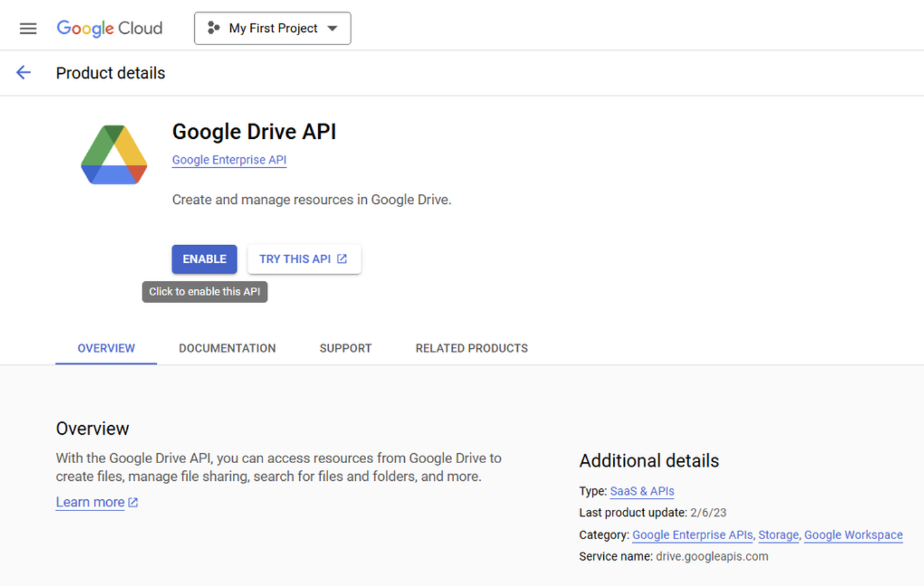Expand the project dropdown arrow
Image resolution: width=924 pixels, height=586 pixels.
point(332,28)
